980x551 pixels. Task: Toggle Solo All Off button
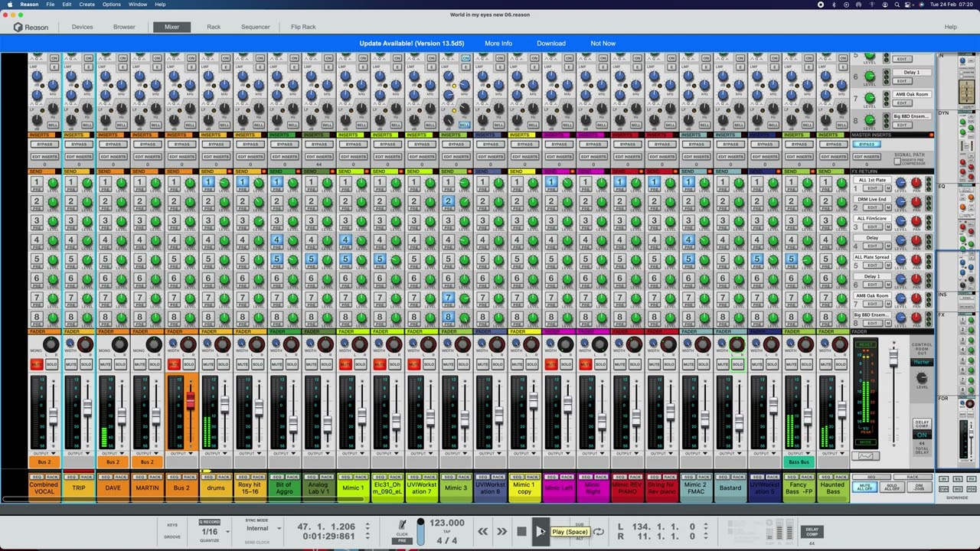click(x=892, y=487)
